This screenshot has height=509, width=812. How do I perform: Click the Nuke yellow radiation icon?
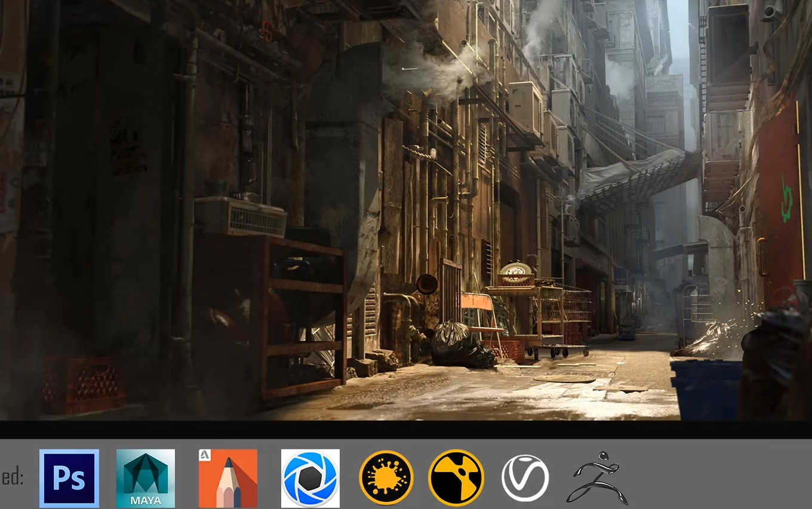tap(456, 478)
